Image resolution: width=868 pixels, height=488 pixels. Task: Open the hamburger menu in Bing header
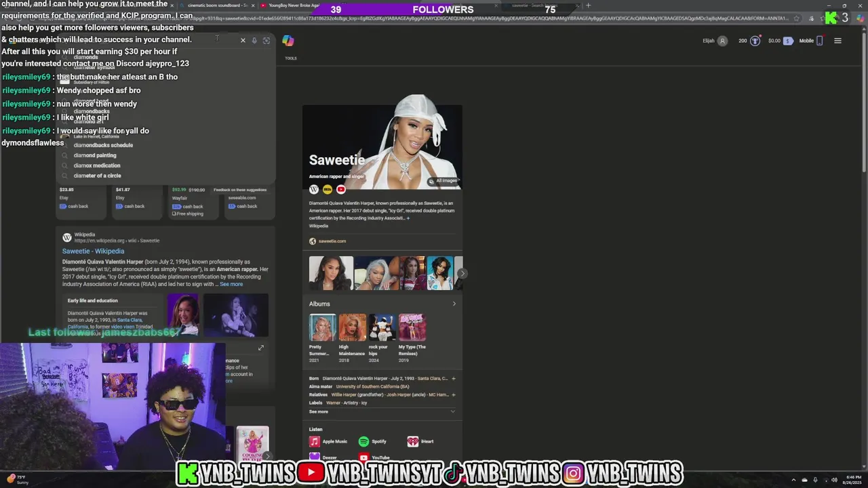click(837, 41)
